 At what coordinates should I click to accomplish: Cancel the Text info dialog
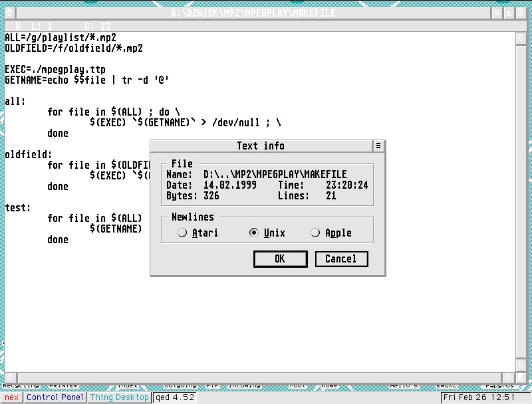point(341,259)
